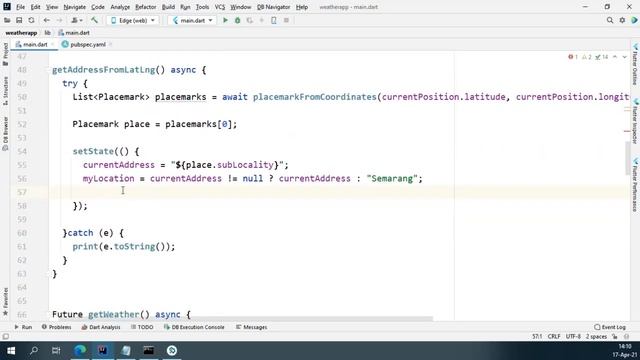
Task: Go to next highlighted error arrow
Action: pos(624,57)
